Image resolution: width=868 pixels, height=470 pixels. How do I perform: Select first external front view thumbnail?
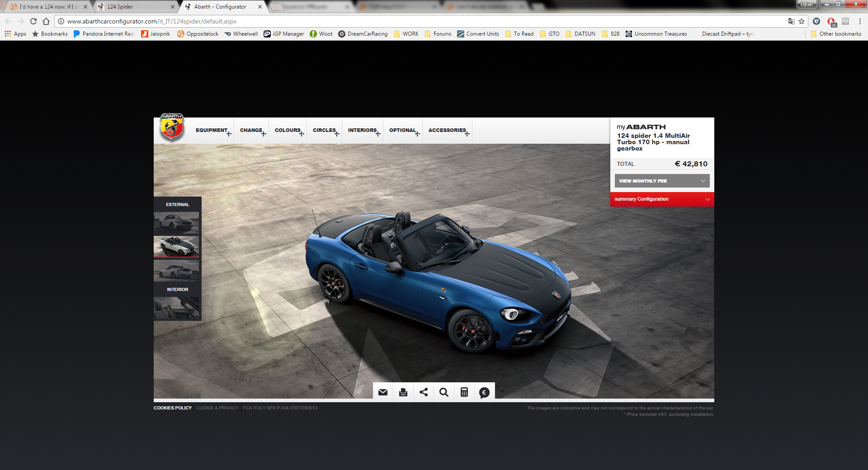[x=176, y=223]
